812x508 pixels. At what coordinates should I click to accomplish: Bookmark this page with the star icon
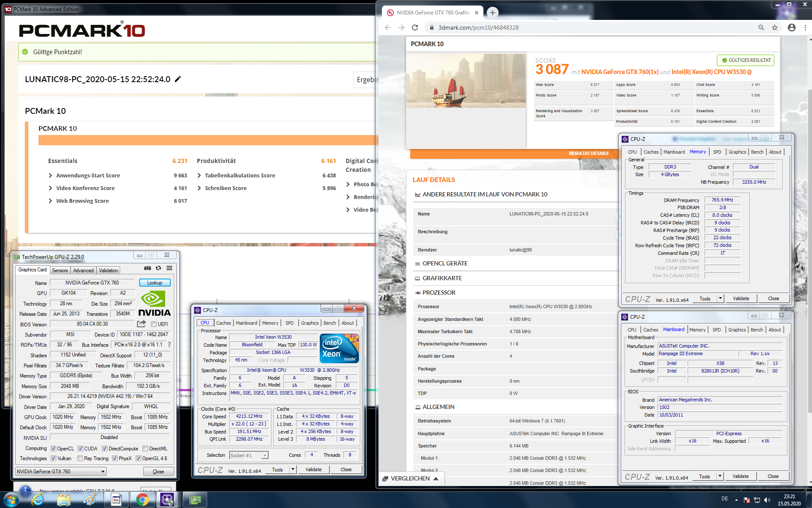(x=775, y=28)
